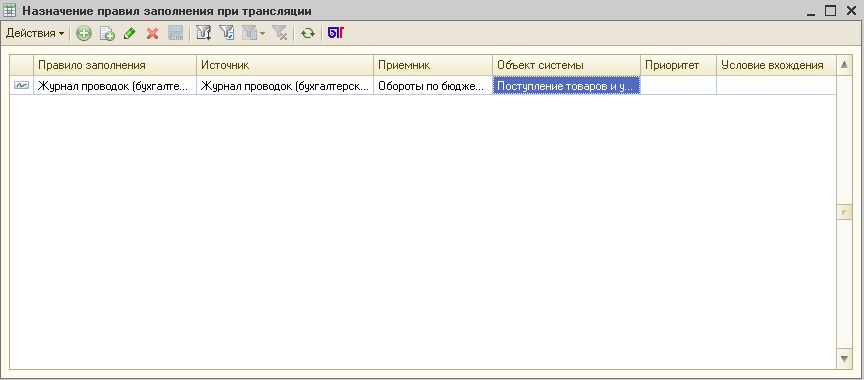Close the Назначение правил заполнения window
Image resolution: width=864 pixels, height=380 pixels.
[851, 10]
